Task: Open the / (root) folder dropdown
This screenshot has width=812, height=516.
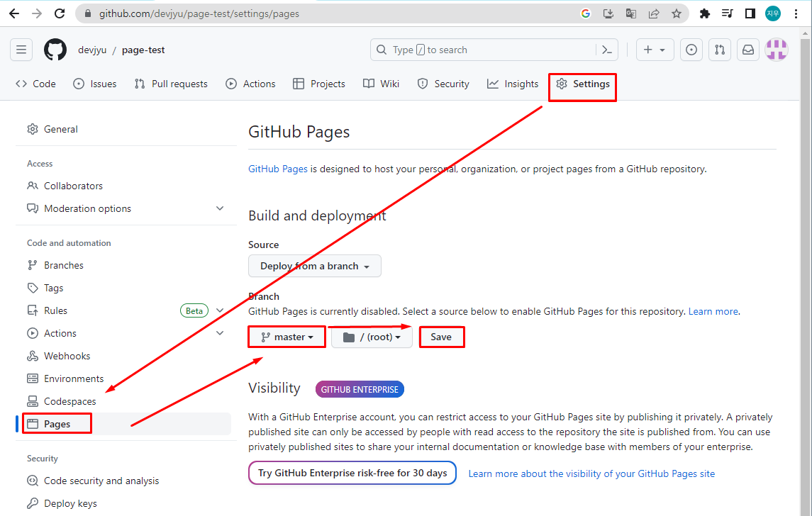Action: coord(372,337)
